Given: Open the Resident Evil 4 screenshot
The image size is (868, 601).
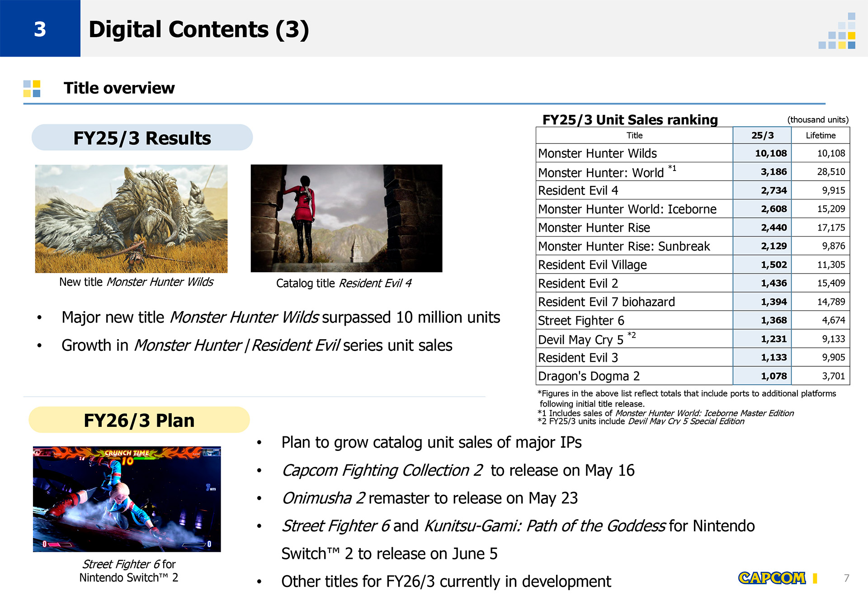Looking at the screenshot, I should tap(346, 218).
